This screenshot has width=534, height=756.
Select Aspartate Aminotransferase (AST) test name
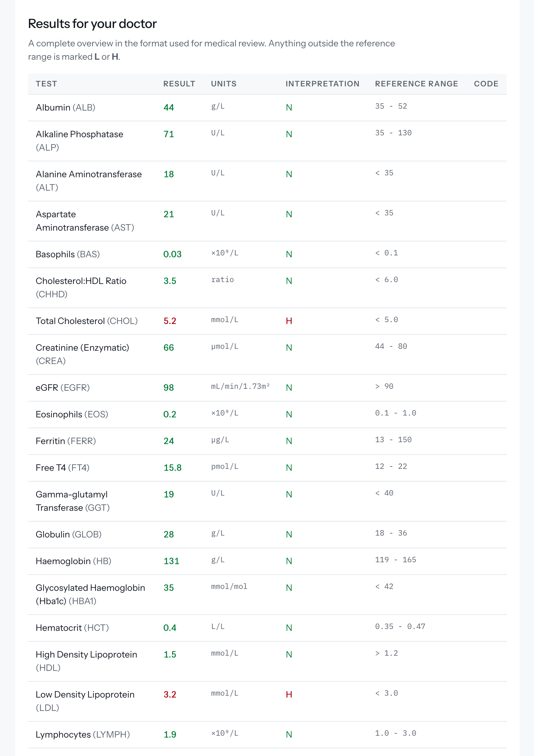[x=85, y=221]
